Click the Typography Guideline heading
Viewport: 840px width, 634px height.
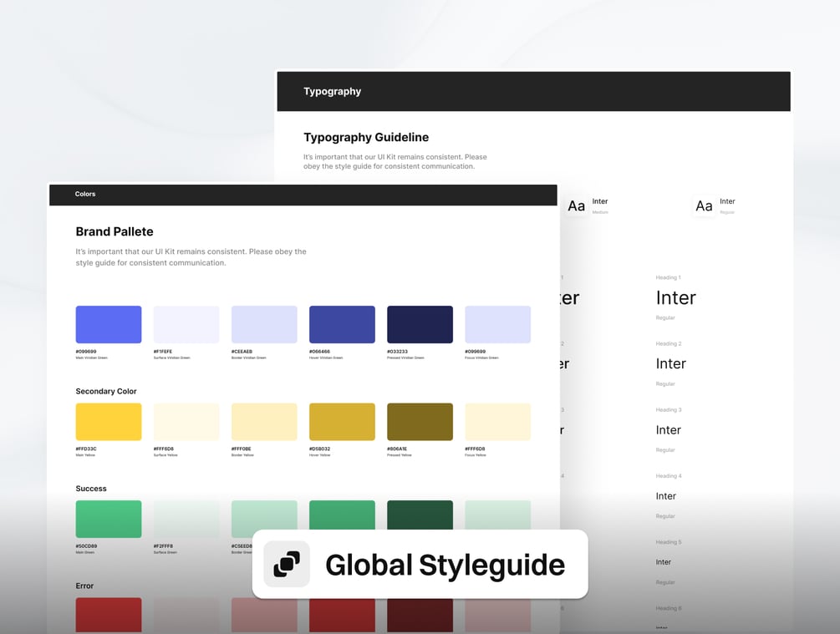[366, 137]
